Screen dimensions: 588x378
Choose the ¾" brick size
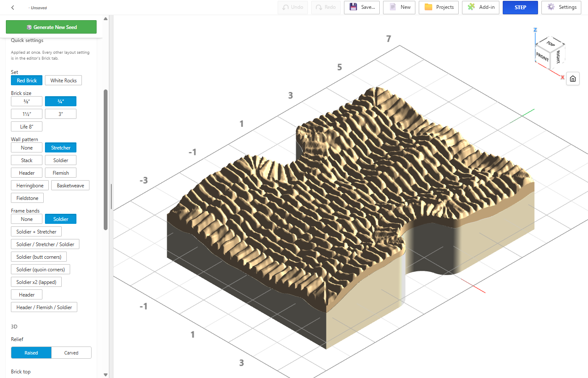61,102
